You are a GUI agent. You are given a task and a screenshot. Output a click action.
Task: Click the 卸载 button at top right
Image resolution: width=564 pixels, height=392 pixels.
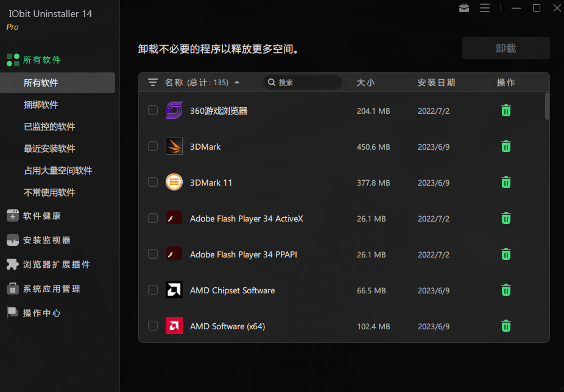pyautogui.click(x=506, y=48)
